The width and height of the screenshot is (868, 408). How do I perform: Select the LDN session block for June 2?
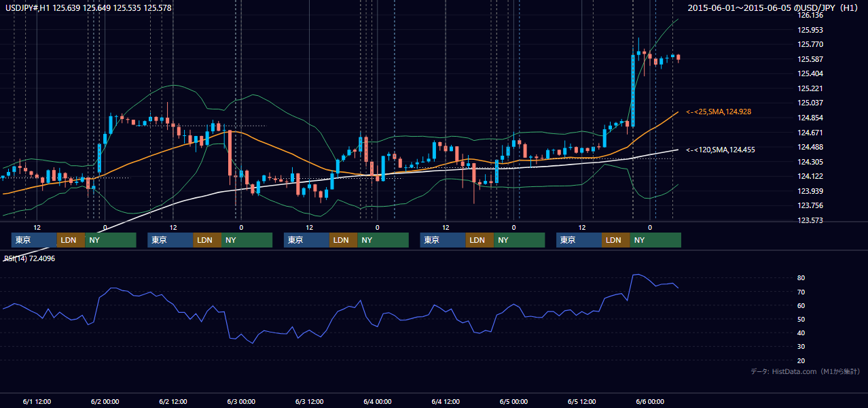pyautogui.click(x=206, y=240)
